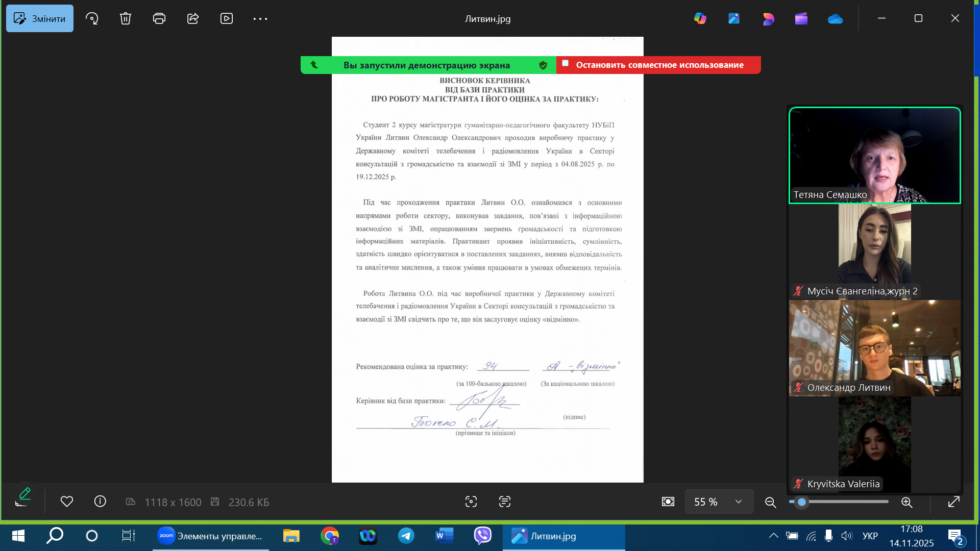Toggle favorite with the heart icon
The image size is (980, 551).
[67, 502]
